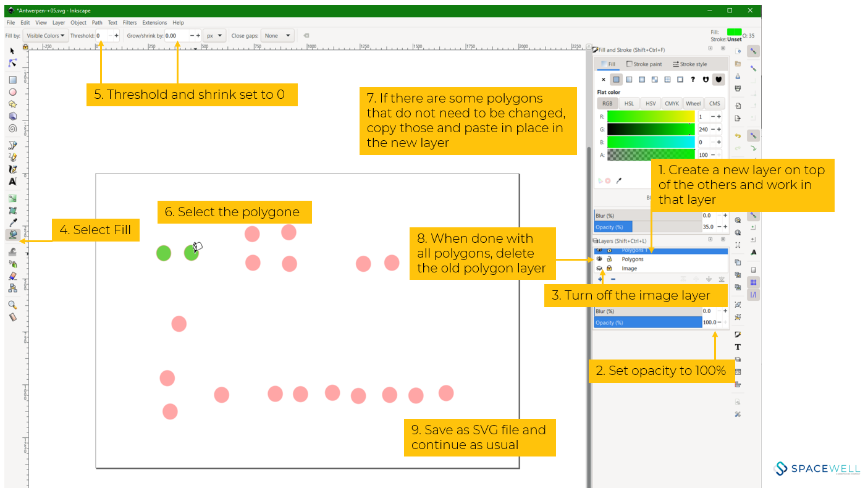Switch color mode to Wheel
Image resolution: width=868 pixels, height=488 pixels.
(693, 104)
